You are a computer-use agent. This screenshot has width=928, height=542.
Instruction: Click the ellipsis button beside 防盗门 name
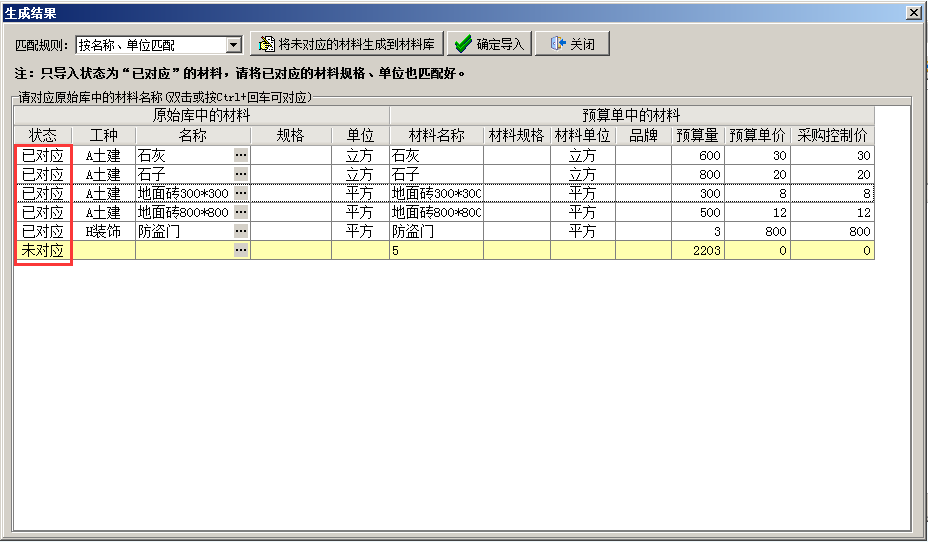241,231
